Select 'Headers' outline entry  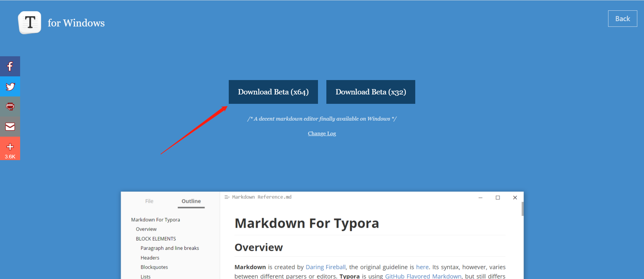(x=150, y=258)
